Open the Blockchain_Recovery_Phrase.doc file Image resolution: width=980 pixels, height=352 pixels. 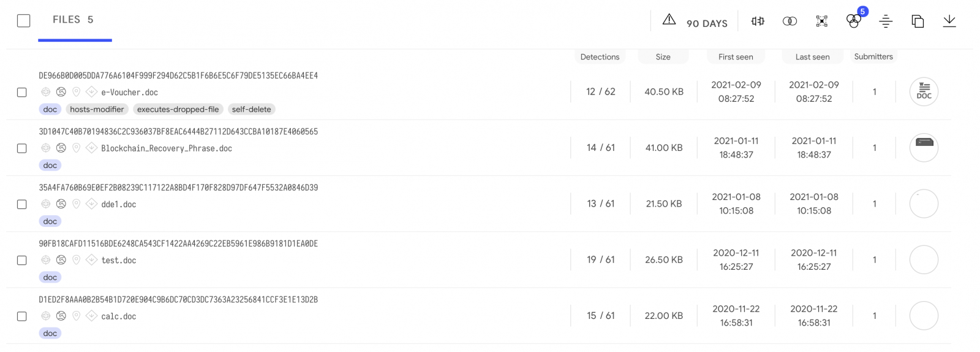166,148
